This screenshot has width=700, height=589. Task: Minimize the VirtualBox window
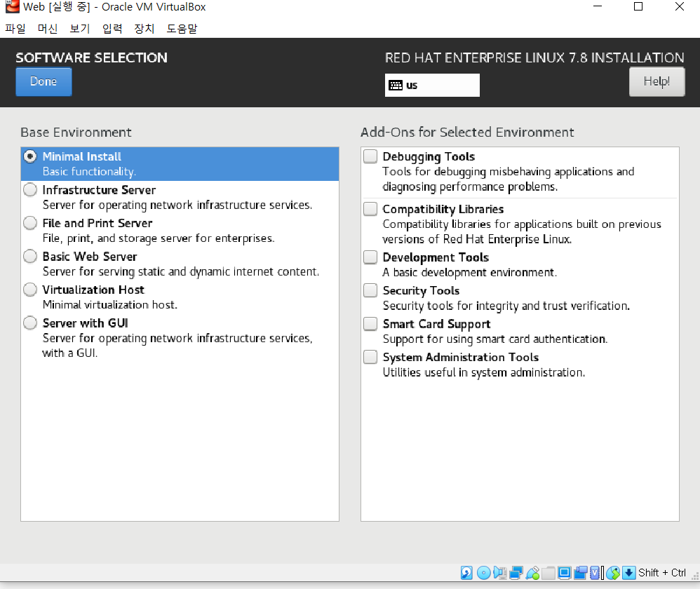tap(598, 6)
